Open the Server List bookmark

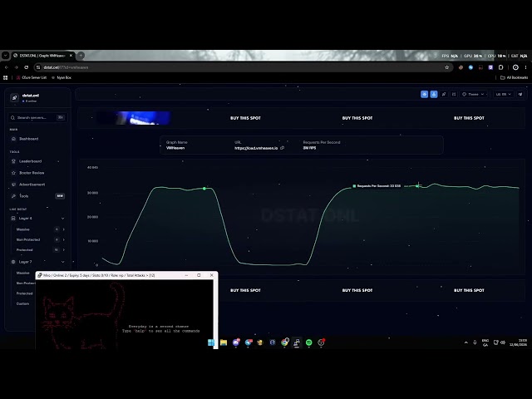tap(32, 77)
